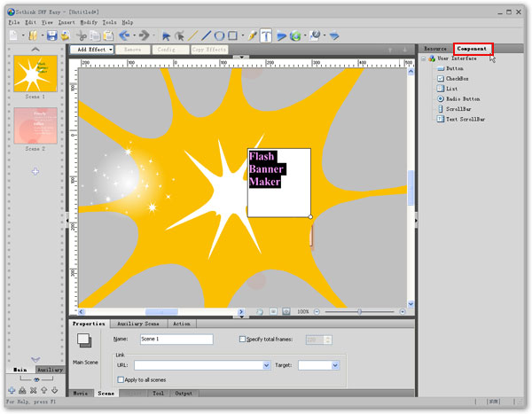532x414 pixels.
Task: Select the Eyedropper tool
Action: 252,35
